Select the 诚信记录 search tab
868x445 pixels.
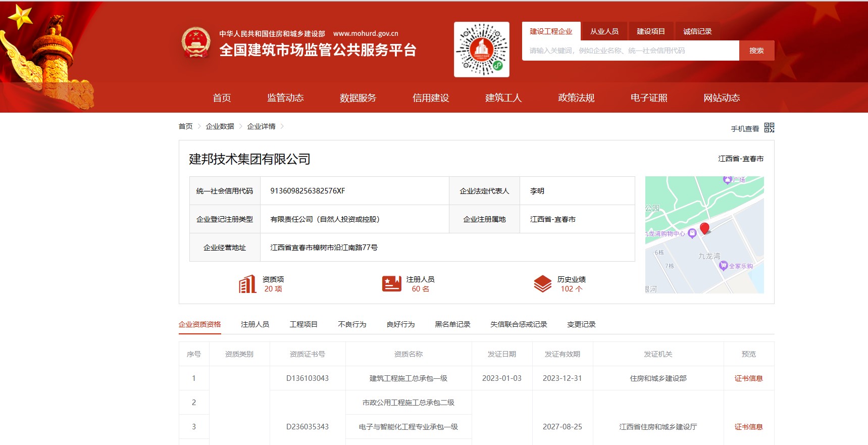[697, 31]
